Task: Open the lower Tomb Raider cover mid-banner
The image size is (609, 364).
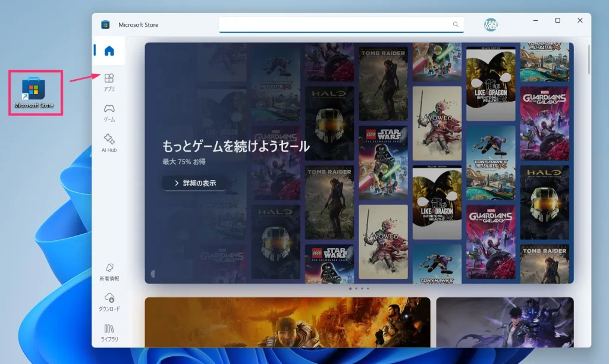Action: point(329,202)
